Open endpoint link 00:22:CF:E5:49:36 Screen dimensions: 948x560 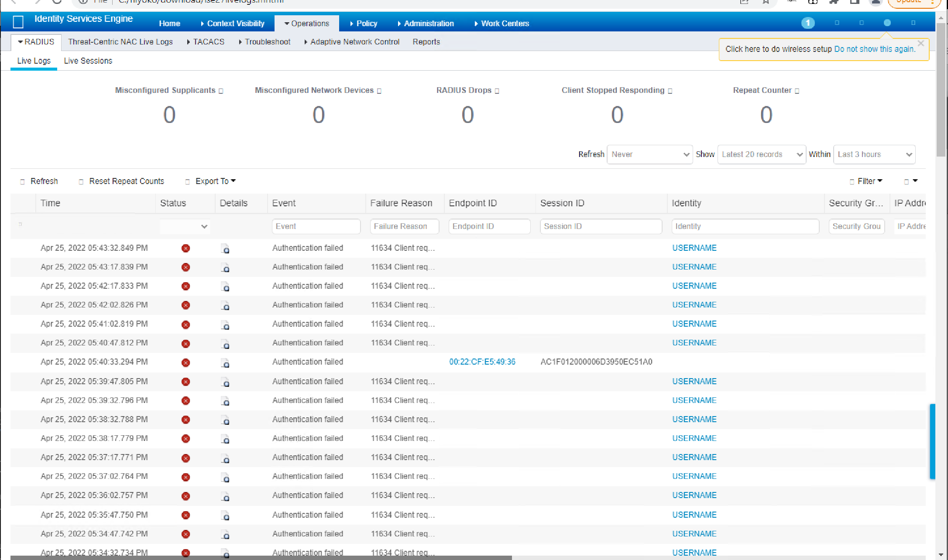coord(482,362)
